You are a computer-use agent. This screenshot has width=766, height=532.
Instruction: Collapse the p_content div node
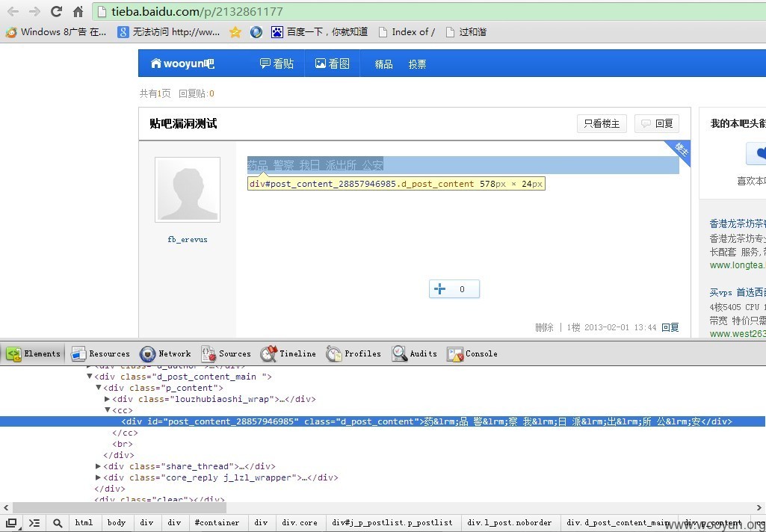click(x=98, y=387)
